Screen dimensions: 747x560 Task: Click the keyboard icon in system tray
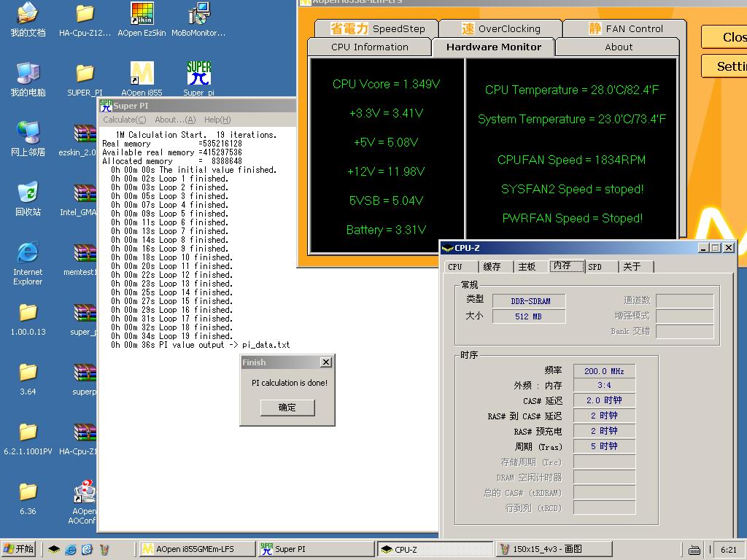694,550
